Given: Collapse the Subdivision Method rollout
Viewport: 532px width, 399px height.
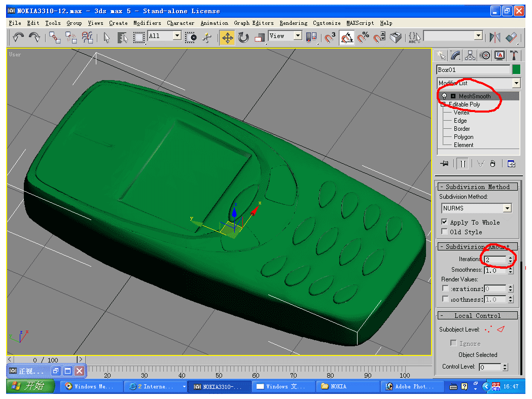Looking at the screenshot, I should (x=478, y=187).
